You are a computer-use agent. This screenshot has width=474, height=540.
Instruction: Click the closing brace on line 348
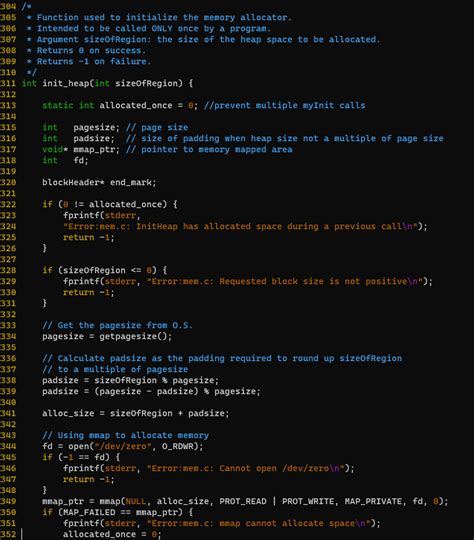[44, 490]
